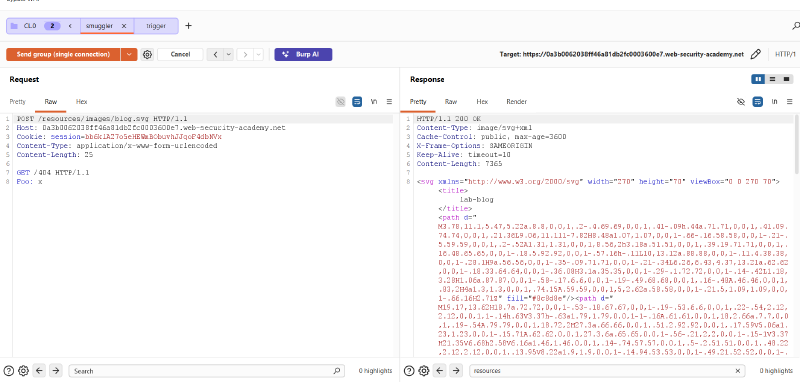This screenshot has width=800, height=382.
Task: Close the smuggler tab
Action: (124, 26)
